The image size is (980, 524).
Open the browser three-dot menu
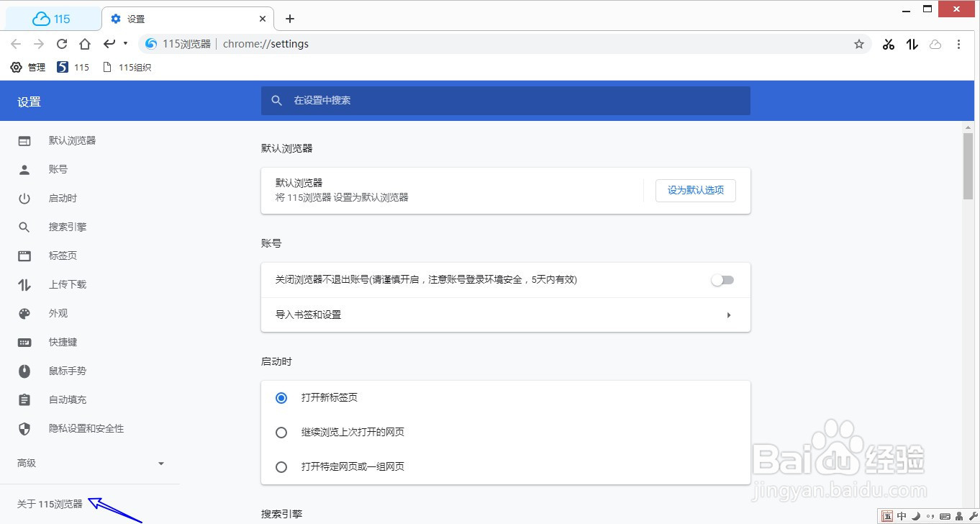(x=958, y=44)
